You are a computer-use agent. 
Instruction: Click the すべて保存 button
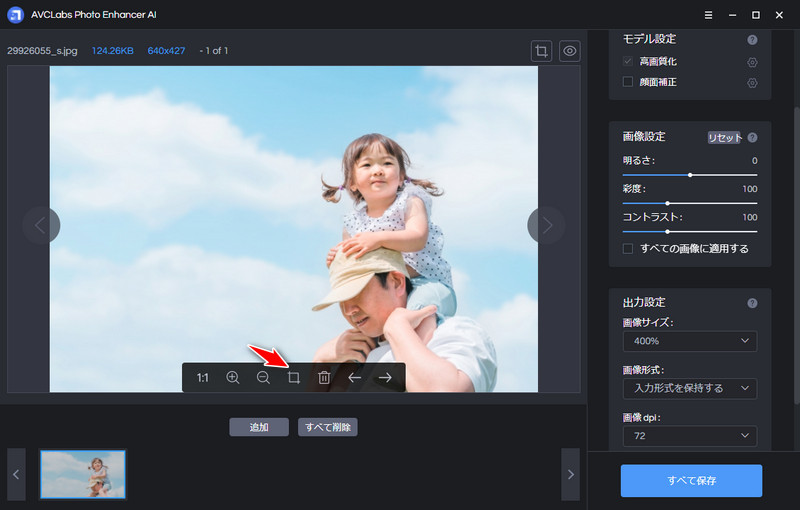691,480
